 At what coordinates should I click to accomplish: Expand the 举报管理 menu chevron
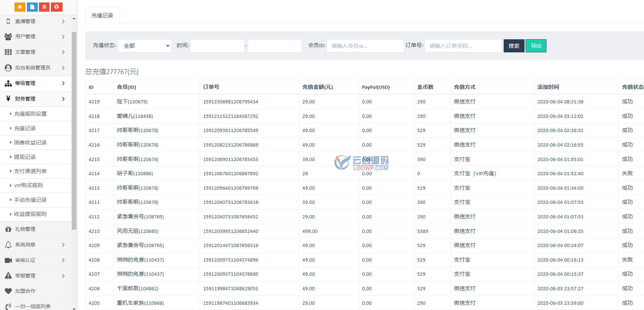tap(63, 276)
